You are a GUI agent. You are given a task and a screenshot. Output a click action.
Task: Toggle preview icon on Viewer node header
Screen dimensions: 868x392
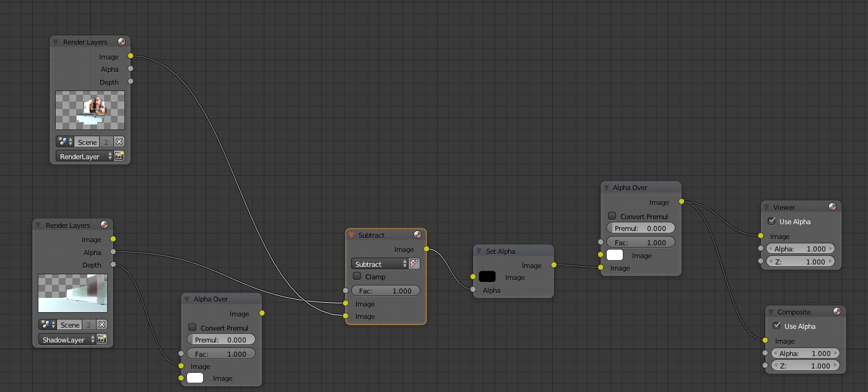(x=833, y=207)
